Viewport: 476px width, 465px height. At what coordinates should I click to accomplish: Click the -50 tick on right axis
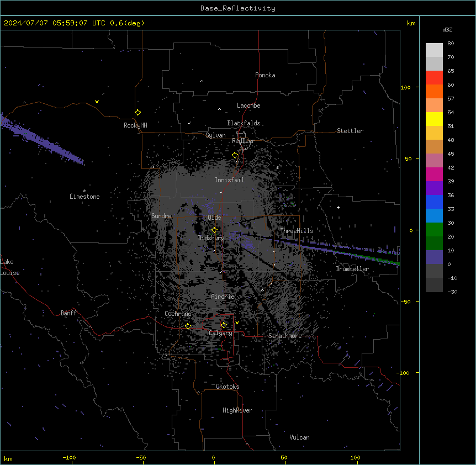coord(405,302)
